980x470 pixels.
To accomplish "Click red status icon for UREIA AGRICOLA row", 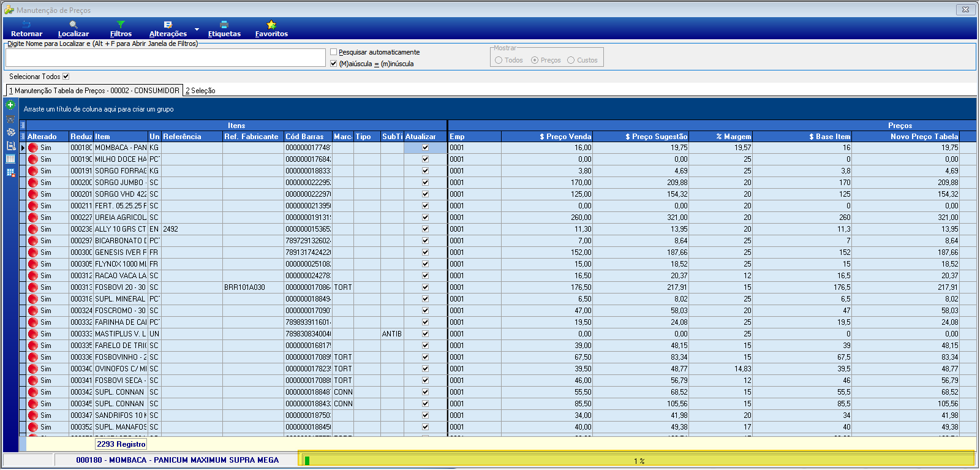I will coord(33,218).
